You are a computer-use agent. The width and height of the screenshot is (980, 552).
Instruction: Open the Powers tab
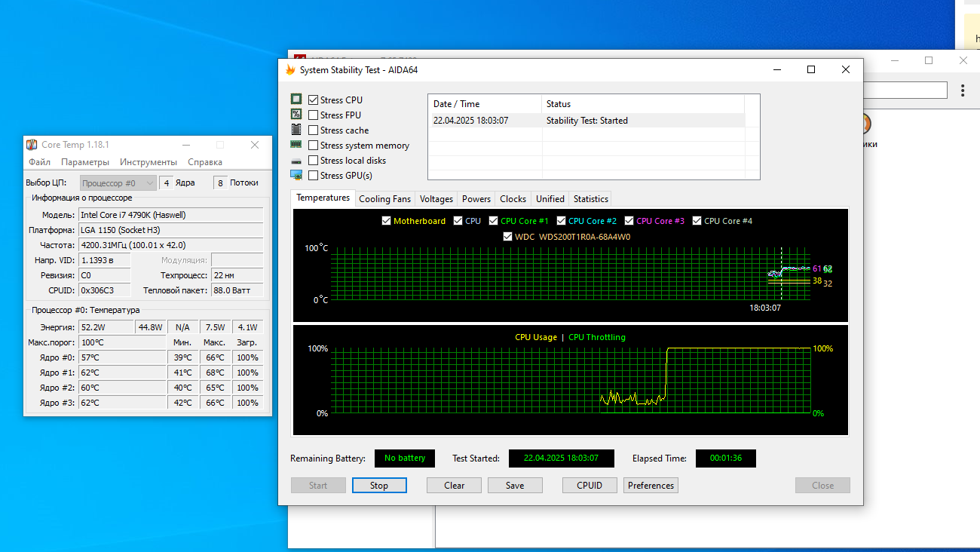[x=476, y=199]
